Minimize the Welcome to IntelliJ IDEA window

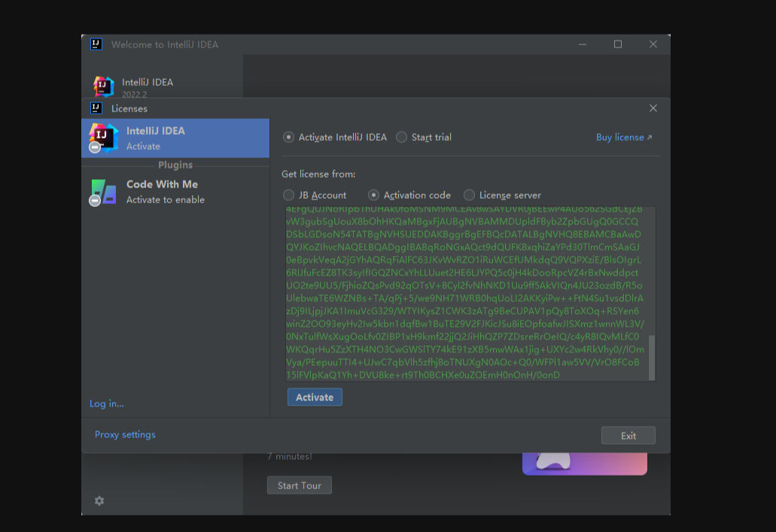pos(583,44)
